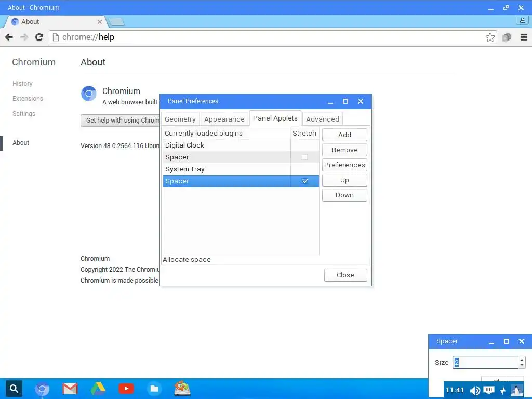Screen dimensions: 532x399
Task: Click the Remove plugin button
Action: (344, 150)
